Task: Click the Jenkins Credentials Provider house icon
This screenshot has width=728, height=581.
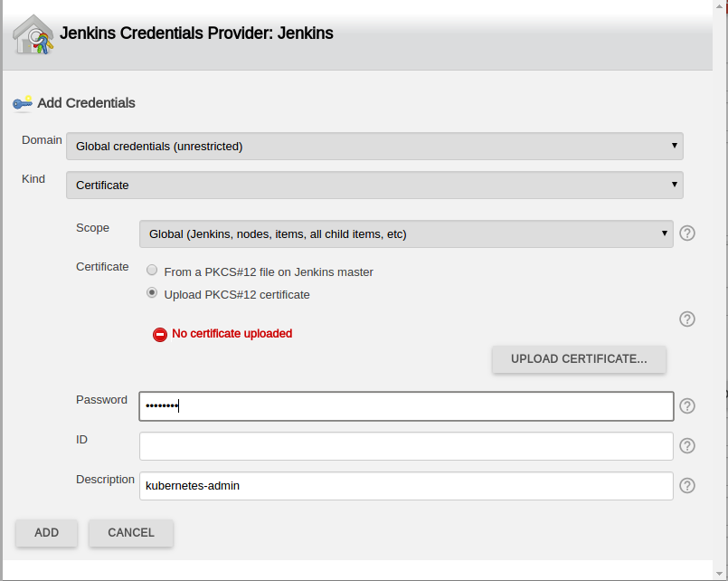Action: pyautogui.click(x=33, y=36)
